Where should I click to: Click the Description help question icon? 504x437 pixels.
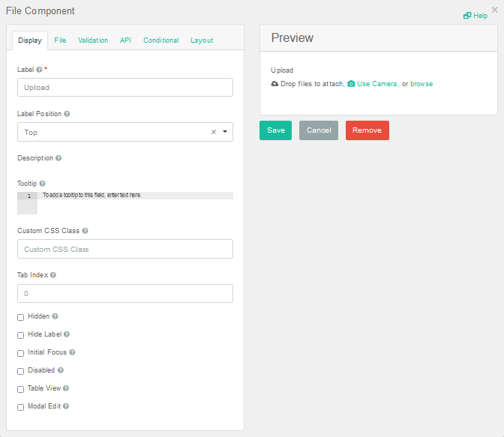click(x=58, y=158)
